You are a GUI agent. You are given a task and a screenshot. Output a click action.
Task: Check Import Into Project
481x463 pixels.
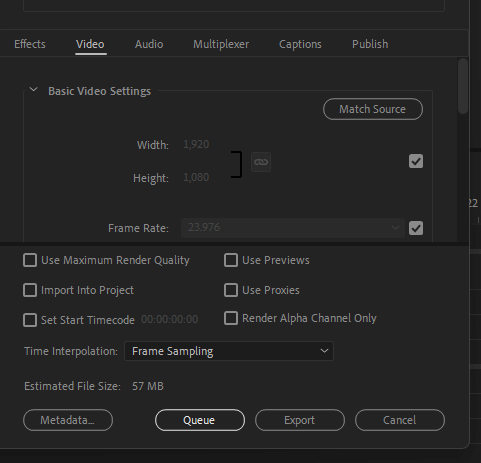30,290
